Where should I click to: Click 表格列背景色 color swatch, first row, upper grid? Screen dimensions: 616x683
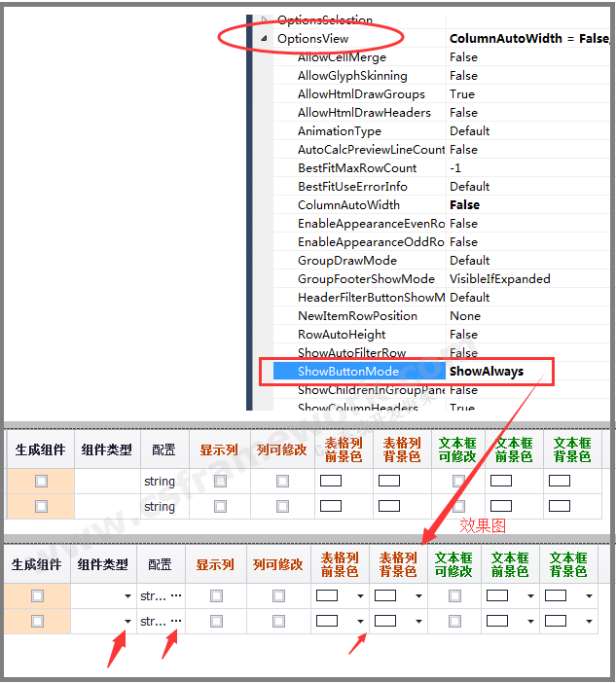tap(388, 481)
